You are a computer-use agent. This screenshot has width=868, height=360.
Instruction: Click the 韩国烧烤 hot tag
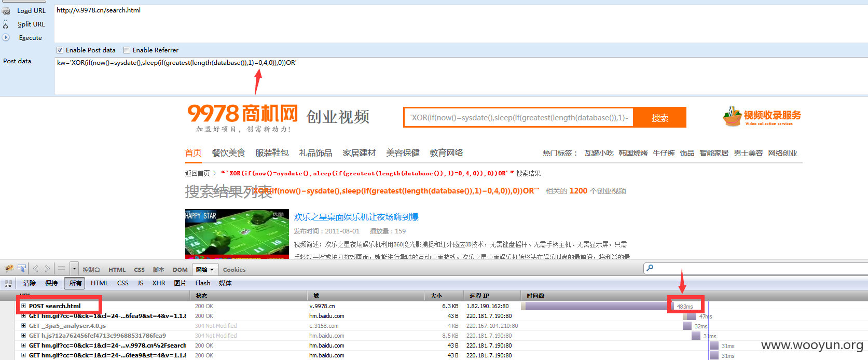633,153
